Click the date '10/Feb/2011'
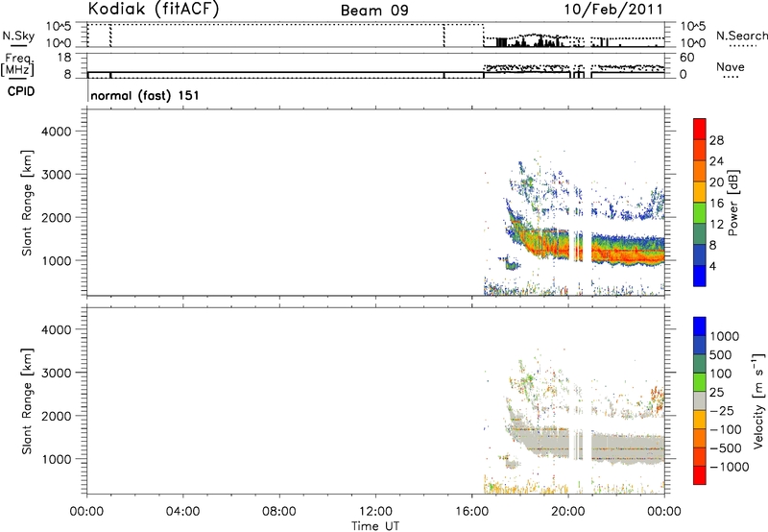The width and height of the screenshot is (768, 532). [613, 10]
